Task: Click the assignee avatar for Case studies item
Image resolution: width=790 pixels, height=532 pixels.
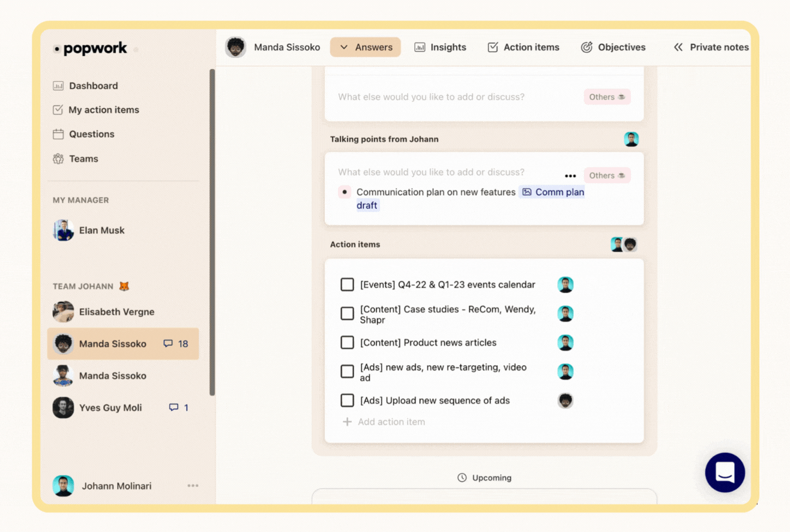Action: [565, 313]
